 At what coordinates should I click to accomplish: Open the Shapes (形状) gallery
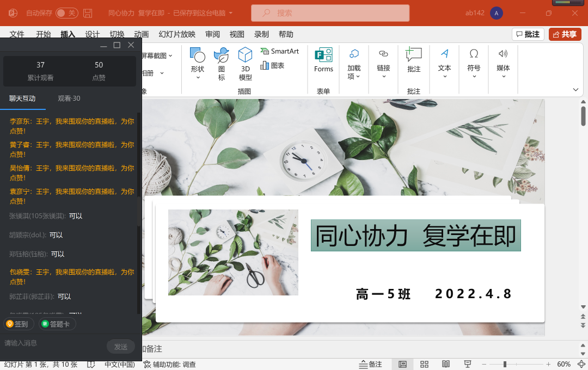[x=198, y=63]
